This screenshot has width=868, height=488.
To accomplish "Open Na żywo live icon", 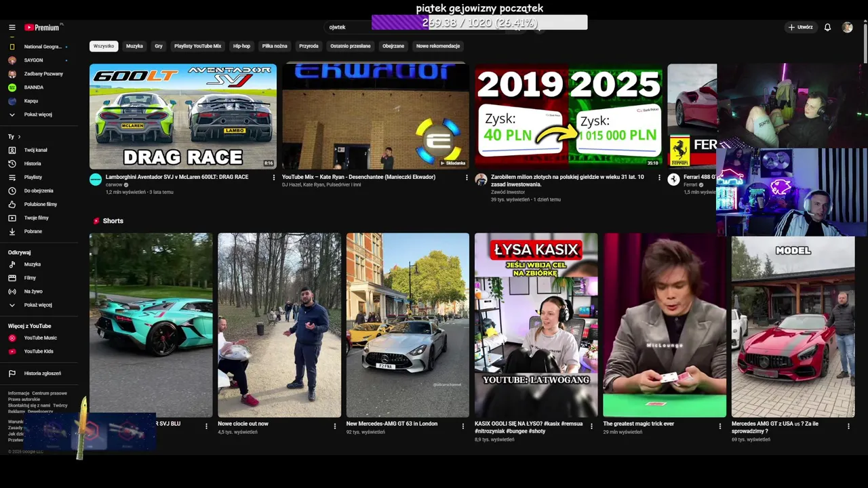I will (x=12, y=291).
